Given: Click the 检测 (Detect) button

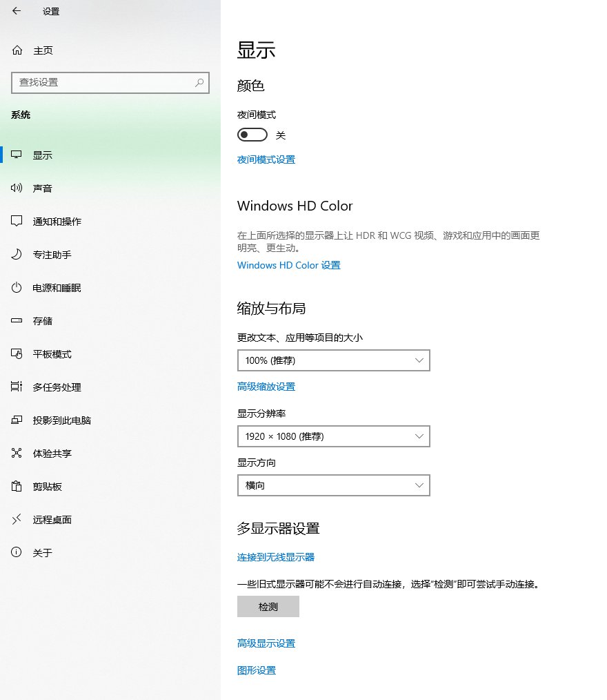Looking at the screenshot, I should coord(268,606).
